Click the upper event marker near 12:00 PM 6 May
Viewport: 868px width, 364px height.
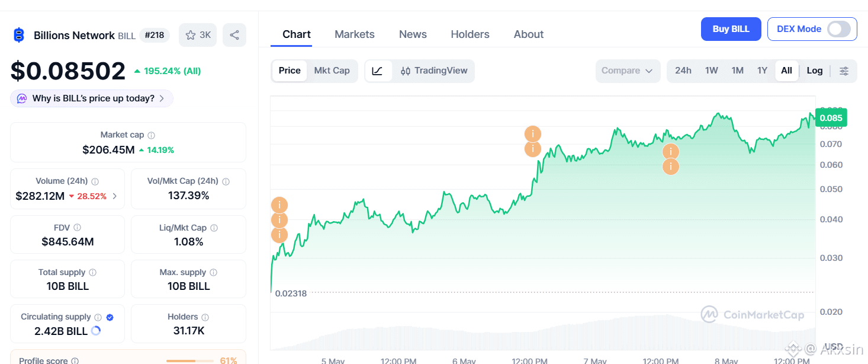(x=533, y=134)
